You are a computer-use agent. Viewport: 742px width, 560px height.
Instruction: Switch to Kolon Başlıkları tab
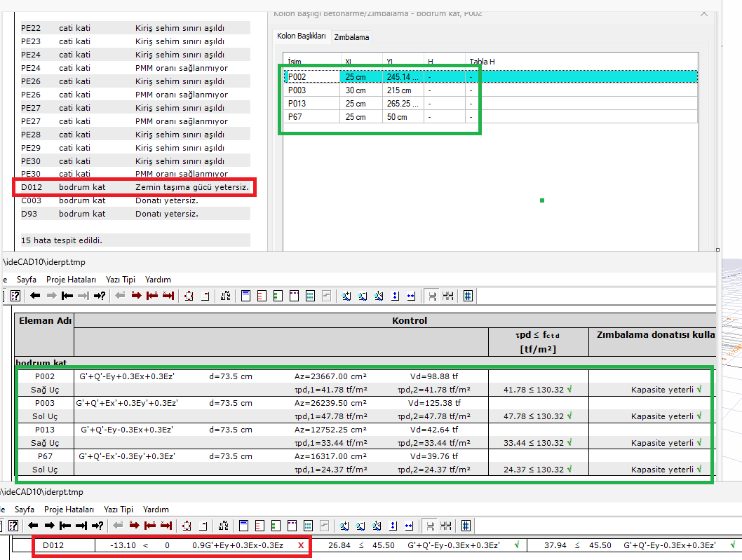302,36
